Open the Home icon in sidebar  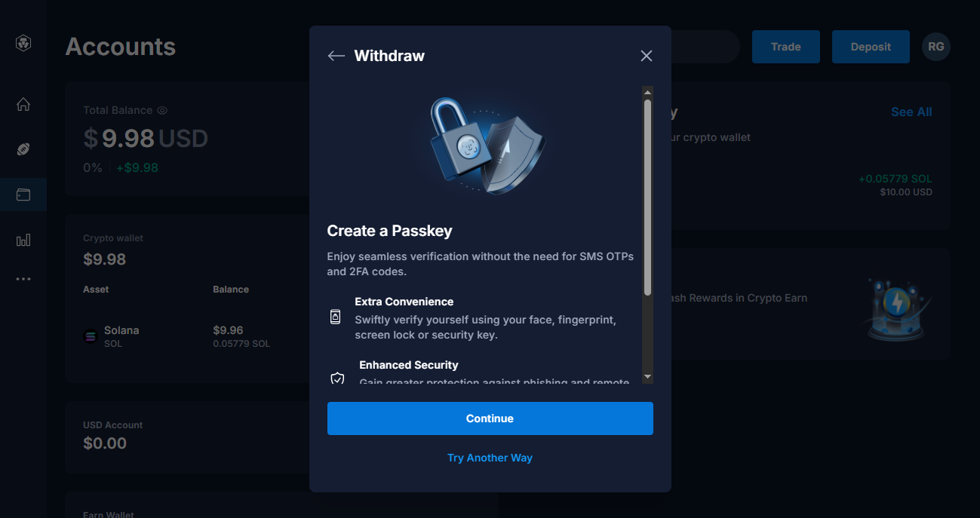click(23, 104)
